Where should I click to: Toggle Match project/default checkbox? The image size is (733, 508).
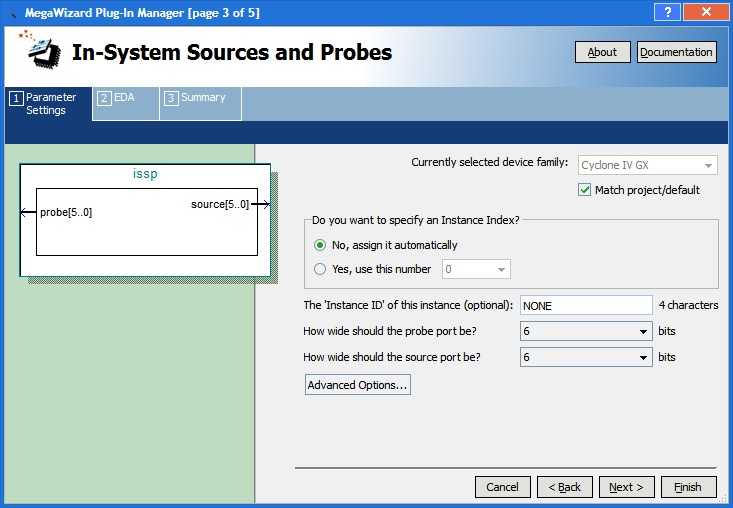click(584, 190)
